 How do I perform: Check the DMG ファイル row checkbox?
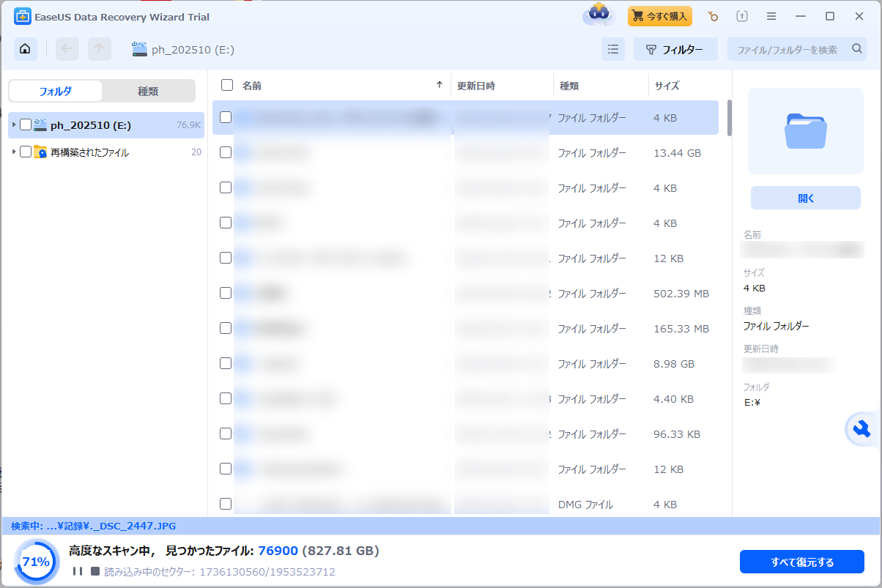pyautogui.click(x=226, y=504)
